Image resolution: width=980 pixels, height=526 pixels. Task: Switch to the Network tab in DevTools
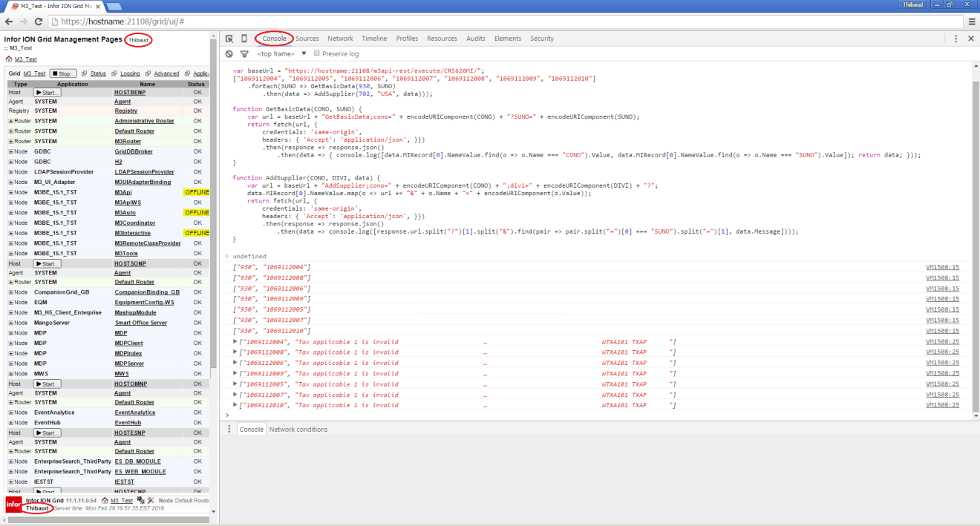pyautogui.click(x=340, y=38)
